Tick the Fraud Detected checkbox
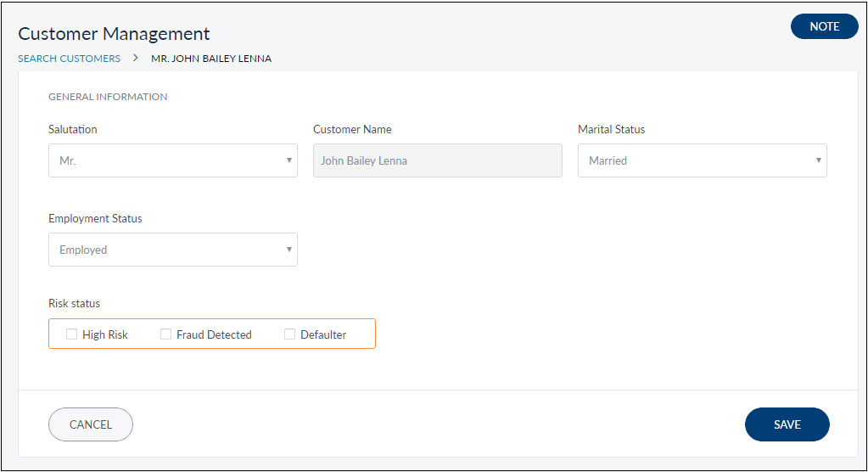 coord(166,334)
